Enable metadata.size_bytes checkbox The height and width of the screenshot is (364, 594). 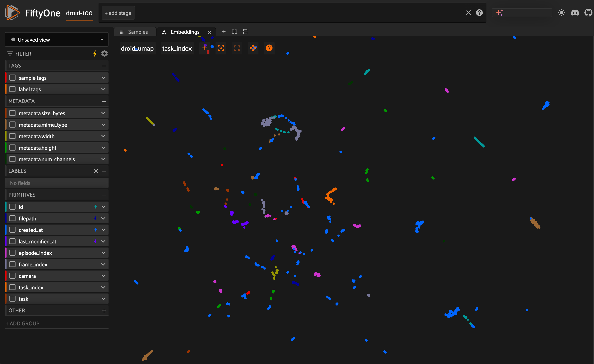point(12,113)
